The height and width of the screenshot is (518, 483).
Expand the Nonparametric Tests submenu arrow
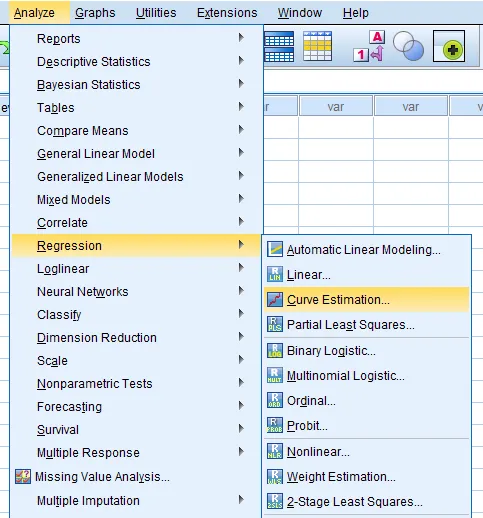(x=241, y=383)
